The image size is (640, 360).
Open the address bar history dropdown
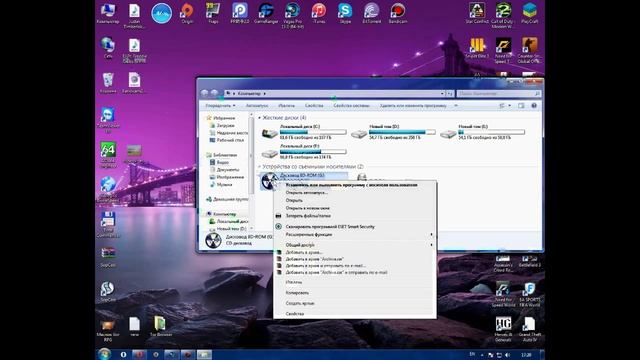tap(442, 93)
